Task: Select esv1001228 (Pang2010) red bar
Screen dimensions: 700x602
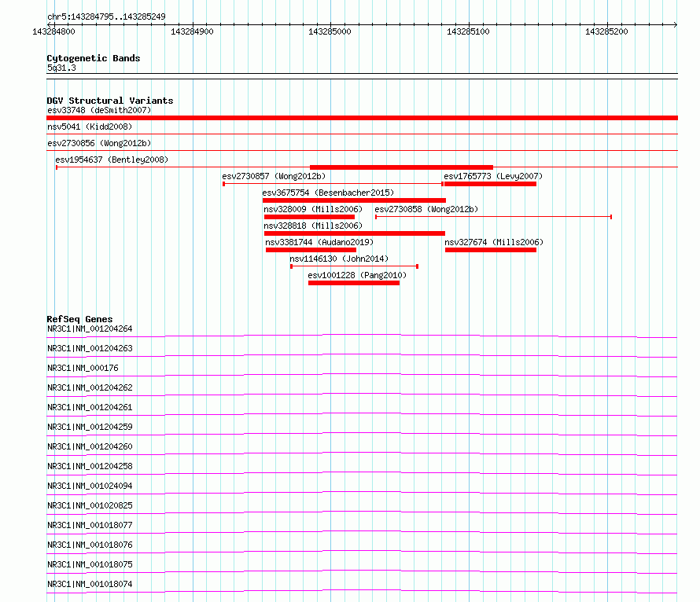Action: tap(354, 283)
